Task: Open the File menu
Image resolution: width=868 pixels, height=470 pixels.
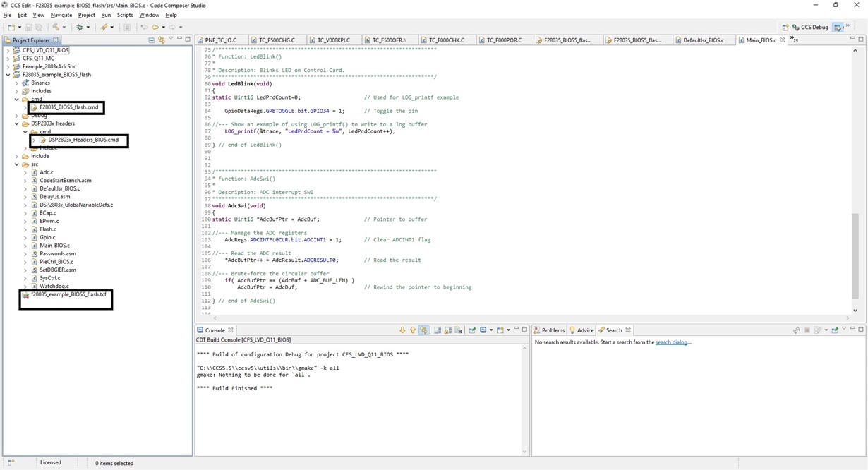Action: 8,15
